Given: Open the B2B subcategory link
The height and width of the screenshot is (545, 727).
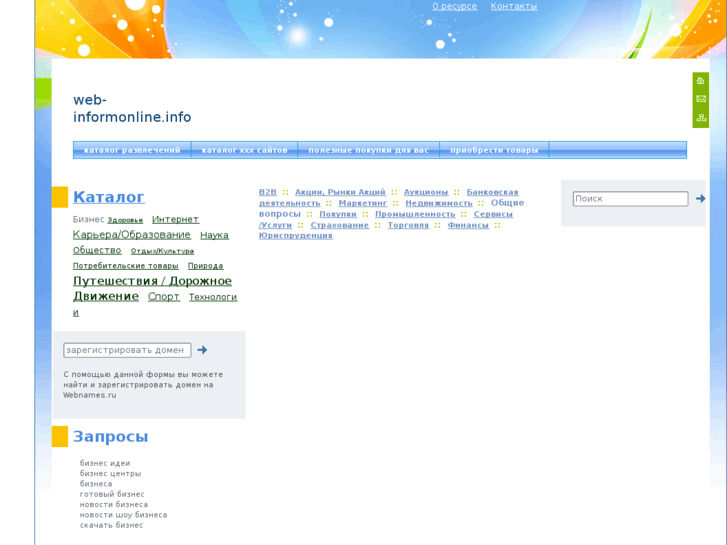Looking at the screenshot, I should [268, 192].
